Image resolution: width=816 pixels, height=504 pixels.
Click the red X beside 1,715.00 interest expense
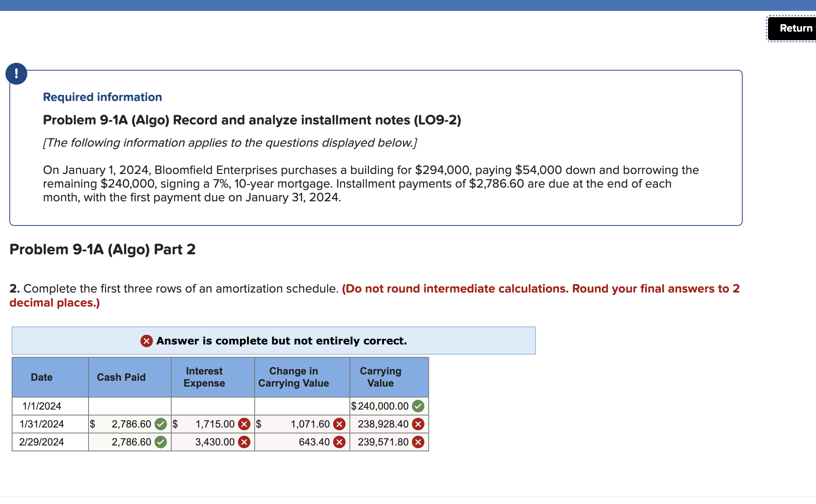coord(244,424)
